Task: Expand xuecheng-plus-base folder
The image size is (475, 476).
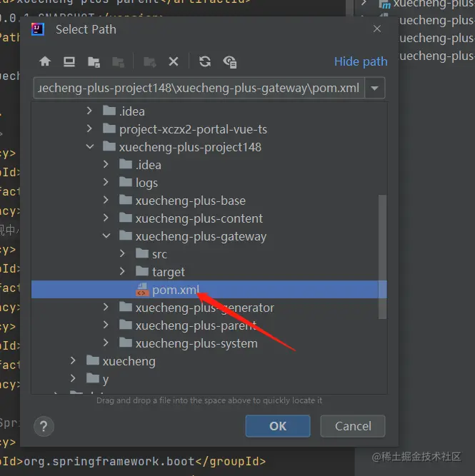Action: tap(106, 200)
